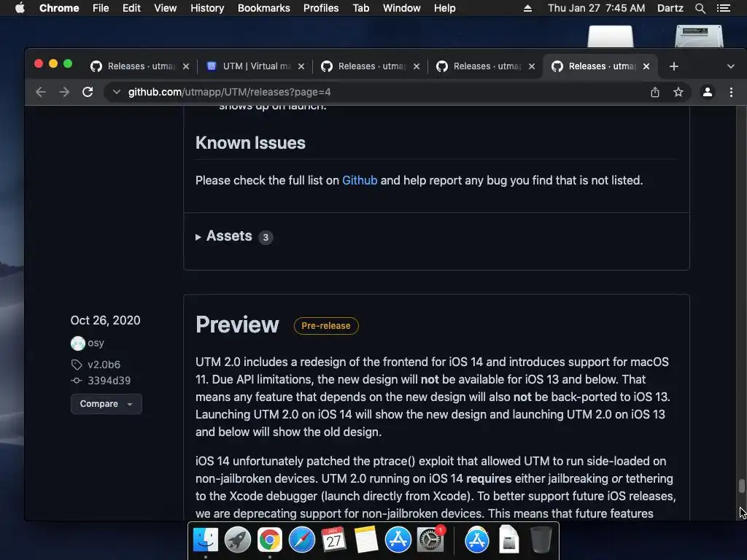The width and height of the screenshot is (747, 560).
Task: Click the date and time in menu bar
Action: [597, 8]
